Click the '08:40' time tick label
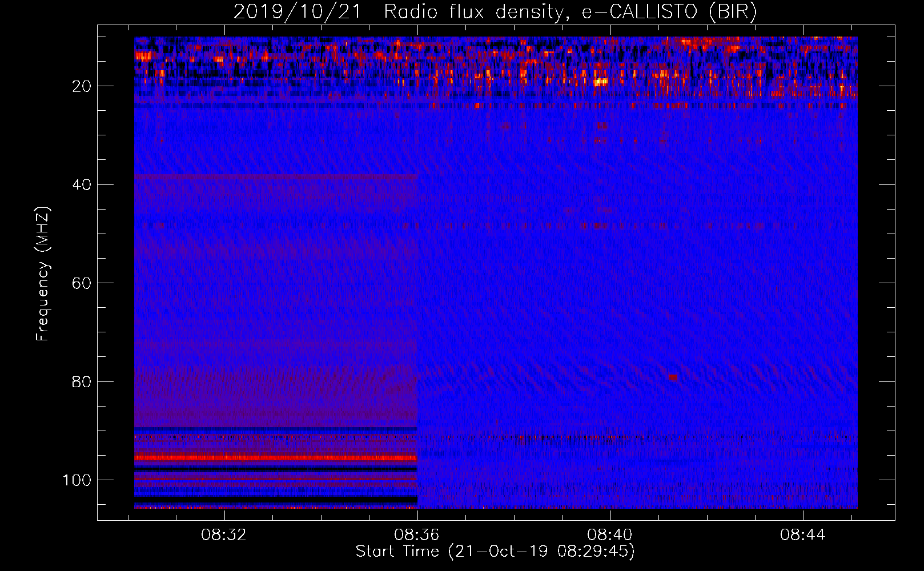This screenshot has width=924, height=571. pyautogui.click(x=610, y=535)
